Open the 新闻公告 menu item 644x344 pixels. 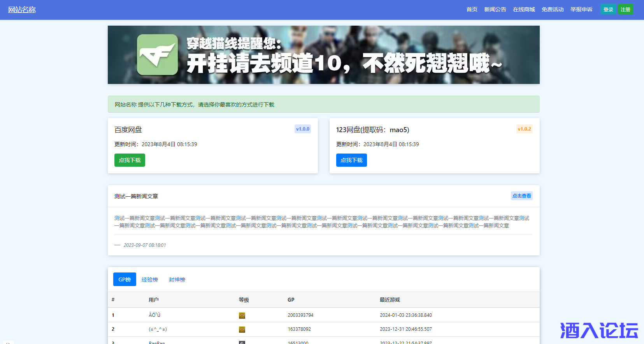495,10
